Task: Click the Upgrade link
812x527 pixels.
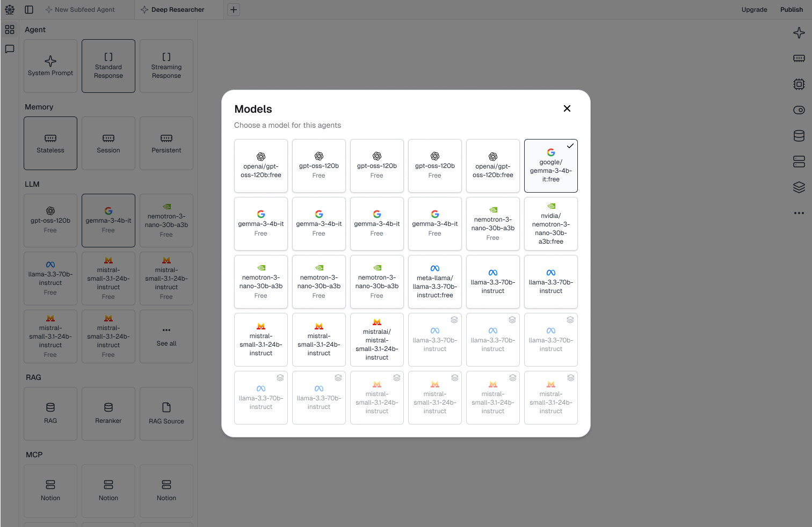Action: [754, 10]
